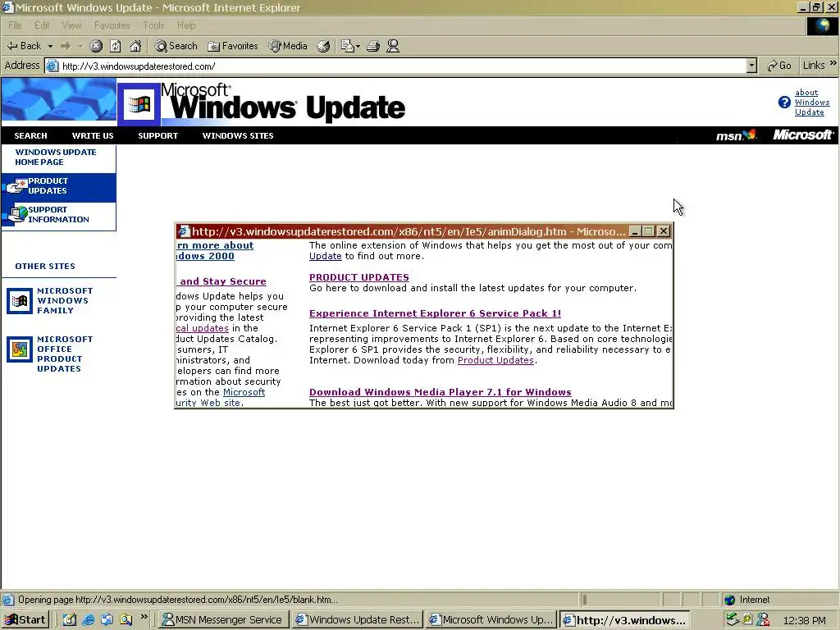Launch Outlook Express from Quick Launch
The height and width of the screenshot is (630, 840).
(107, 620)
